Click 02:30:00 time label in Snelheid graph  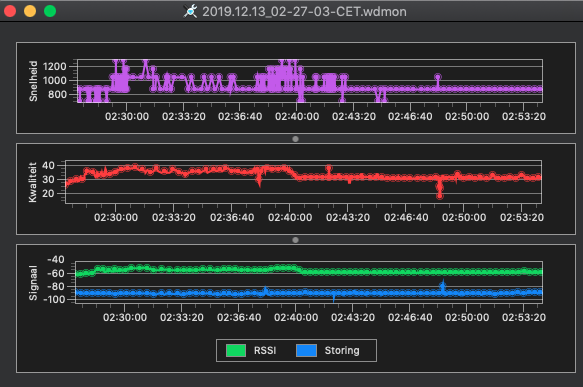click(x=127, y=116)
